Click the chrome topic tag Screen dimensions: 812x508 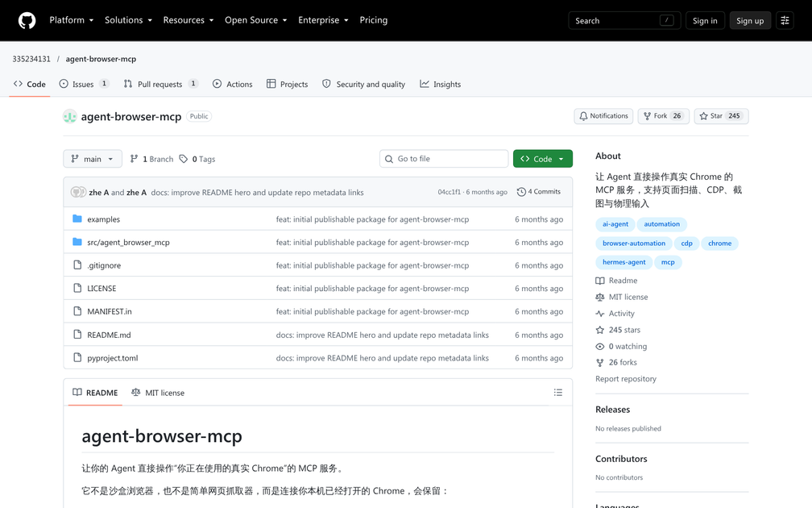tap(720, 244)
